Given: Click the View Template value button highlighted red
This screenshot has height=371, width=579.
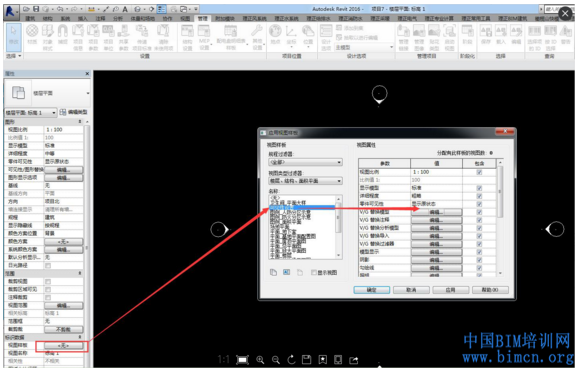Looking at the screenshot, I should coord(64,346).
